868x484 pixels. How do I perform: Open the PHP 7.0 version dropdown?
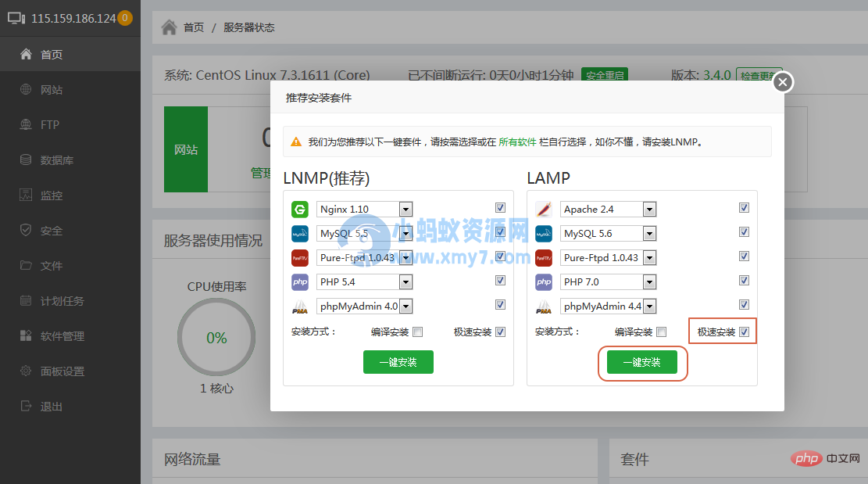click(609, 282)
